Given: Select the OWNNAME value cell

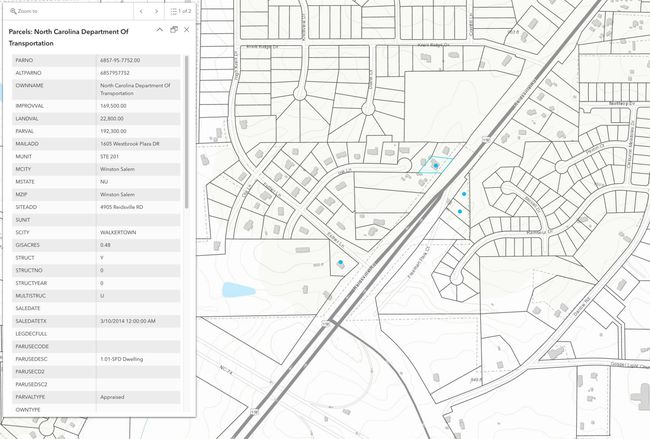Looking at the screenshot, I should [138, 89].
